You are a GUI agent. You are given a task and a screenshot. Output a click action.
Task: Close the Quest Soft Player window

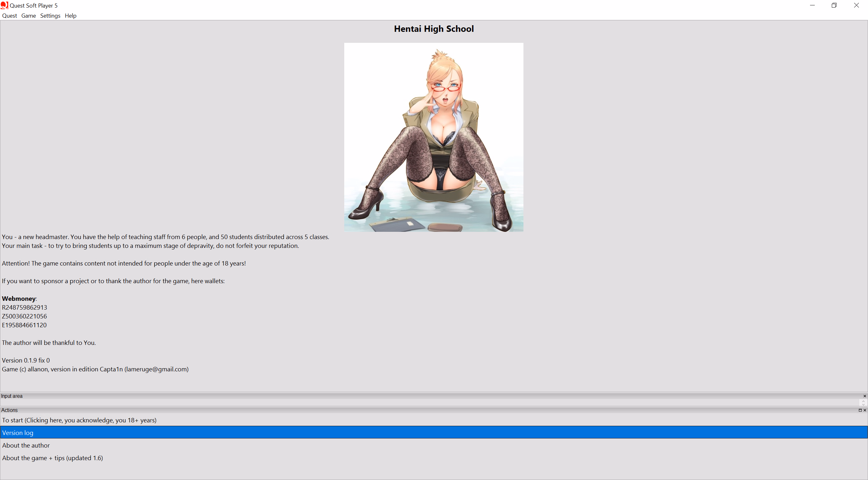click(x=856, y=5)
